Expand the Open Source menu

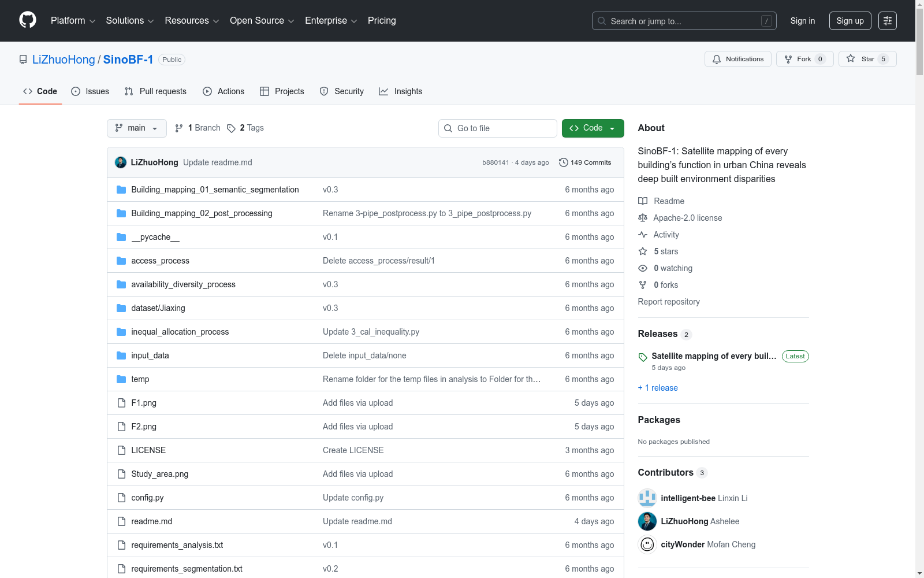point(262,21)
